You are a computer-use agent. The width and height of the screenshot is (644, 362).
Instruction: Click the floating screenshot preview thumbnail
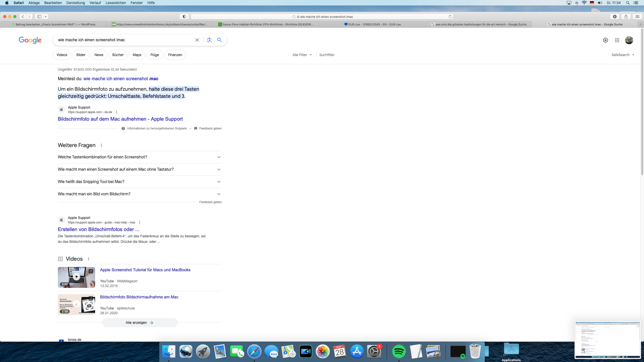(608, 340)
